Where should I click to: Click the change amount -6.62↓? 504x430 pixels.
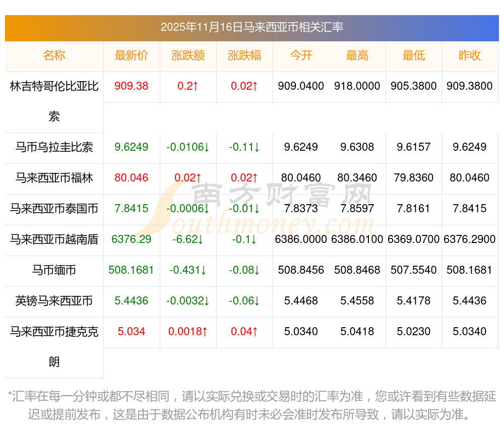(x=188, y=239)
